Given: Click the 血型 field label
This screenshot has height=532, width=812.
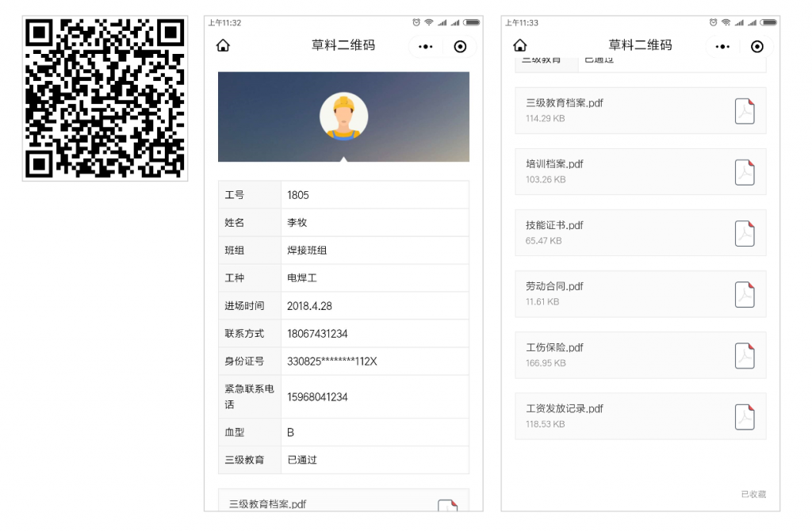Looking at the screenshot, I should click(x=234, y=433).
